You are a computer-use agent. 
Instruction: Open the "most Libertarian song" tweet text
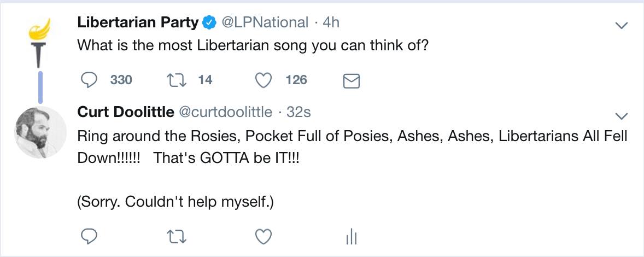(253, 46)
